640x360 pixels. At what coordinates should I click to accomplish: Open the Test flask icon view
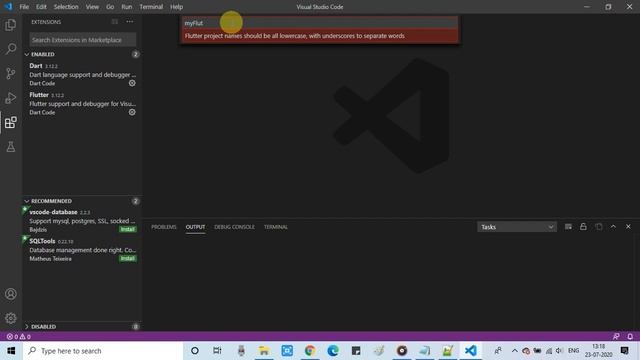(x=11, y=147)
